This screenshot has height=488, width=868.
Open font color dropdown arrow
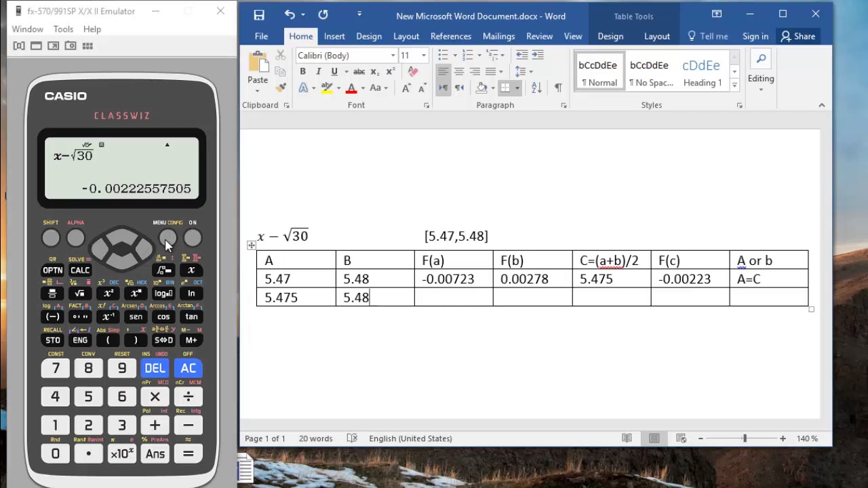pos(363,88)
